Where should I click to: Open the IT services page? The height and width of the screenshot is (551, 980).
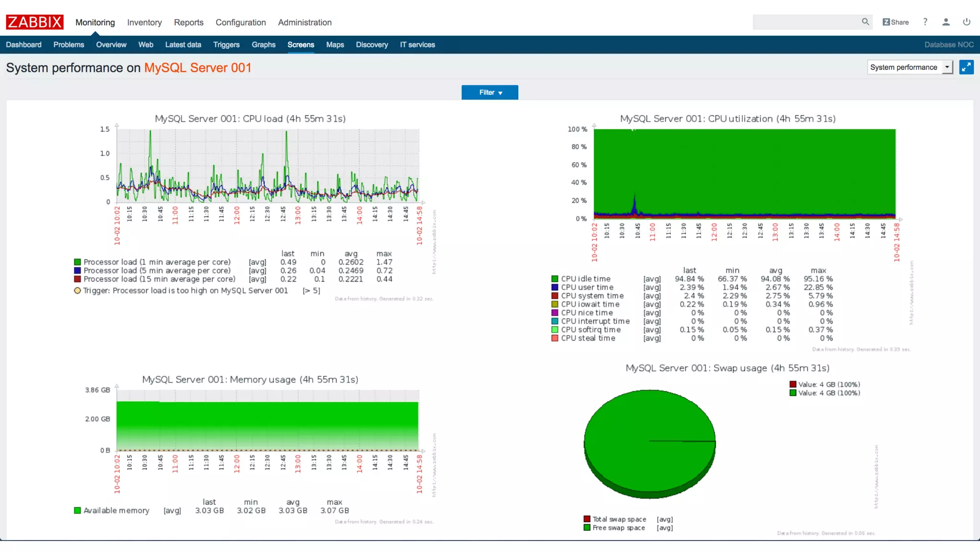(417, 44)
